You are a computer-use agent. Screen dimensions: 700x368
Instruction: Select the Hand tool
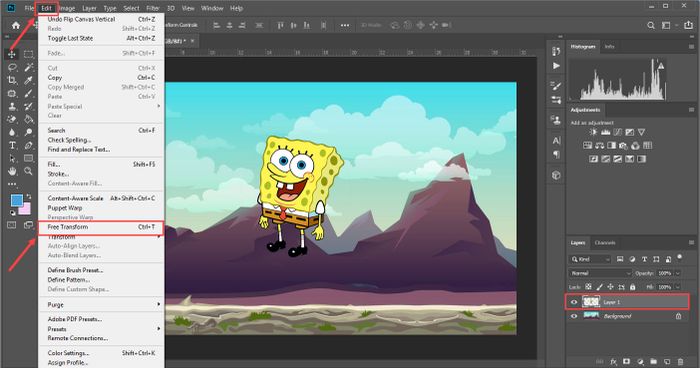point(12,171)
